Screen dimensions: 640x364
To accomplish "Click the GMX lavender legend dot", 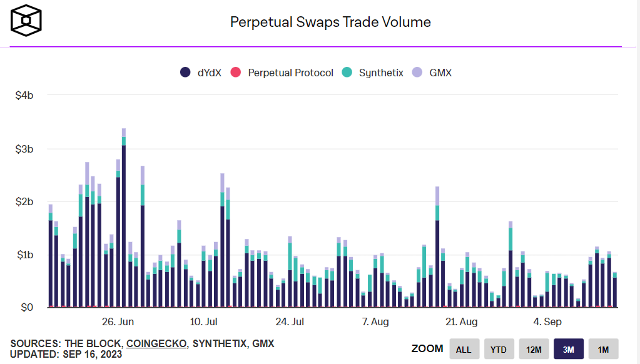I will point(418,72).
